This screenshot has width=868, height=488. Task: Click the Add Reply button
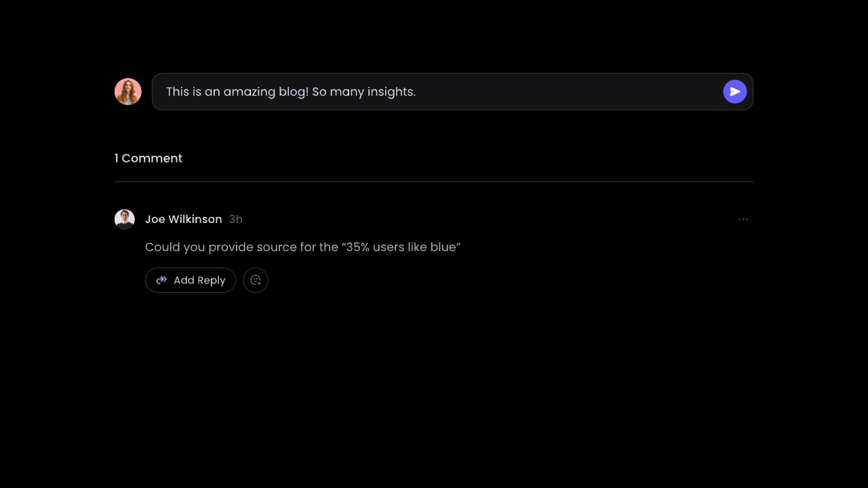191,280
